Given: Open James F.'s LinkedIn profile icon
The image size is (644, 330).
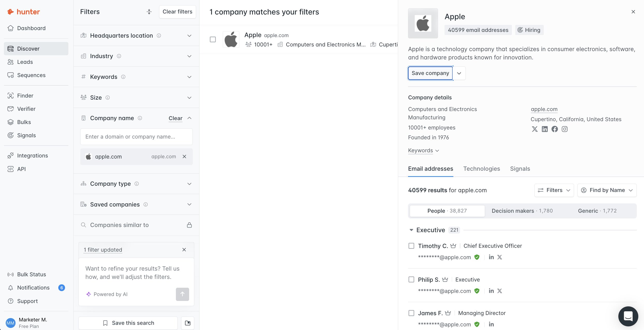Looking at the screenshot, I should point(491,324).
